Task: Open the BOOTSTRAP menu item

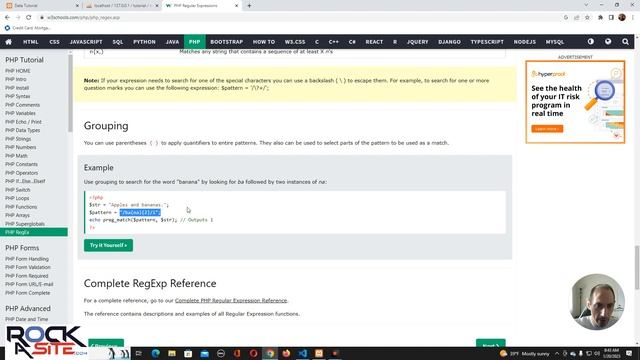Action: click(227, 42)
